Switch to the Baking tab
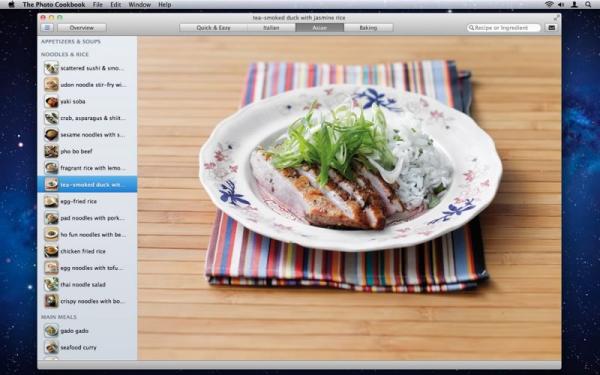The width and height of the screenshot is (600, 375). tap(368, 28)
